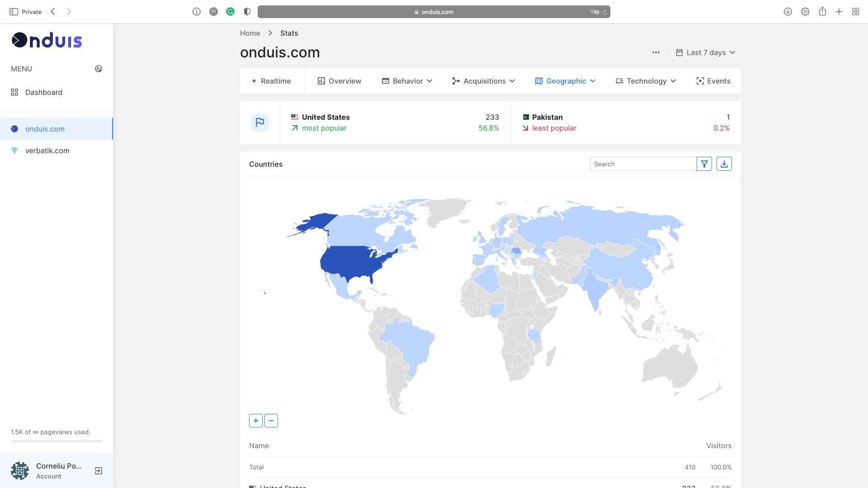Click the browser address bar
The width and height of the screenshot is (868, 488).
(434, 12)
